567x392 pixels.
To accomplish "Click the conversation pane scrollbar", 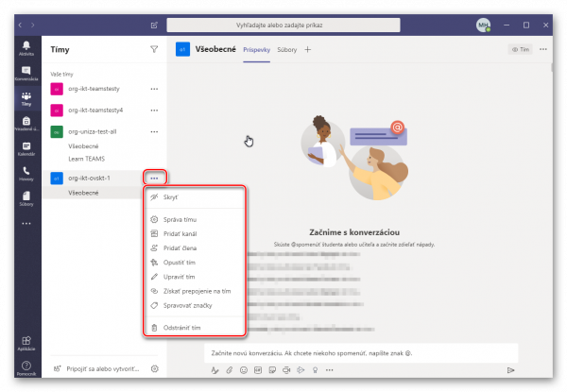I will [x=552, y=68].
